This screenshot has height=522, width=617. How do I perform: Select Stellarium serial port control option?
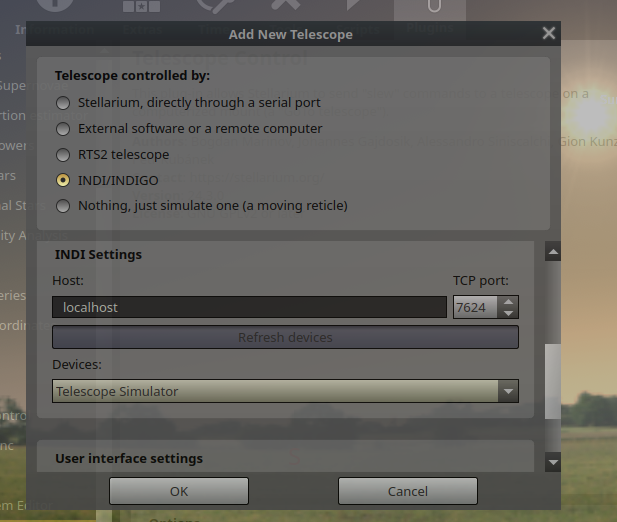click(x=63, y=103)
